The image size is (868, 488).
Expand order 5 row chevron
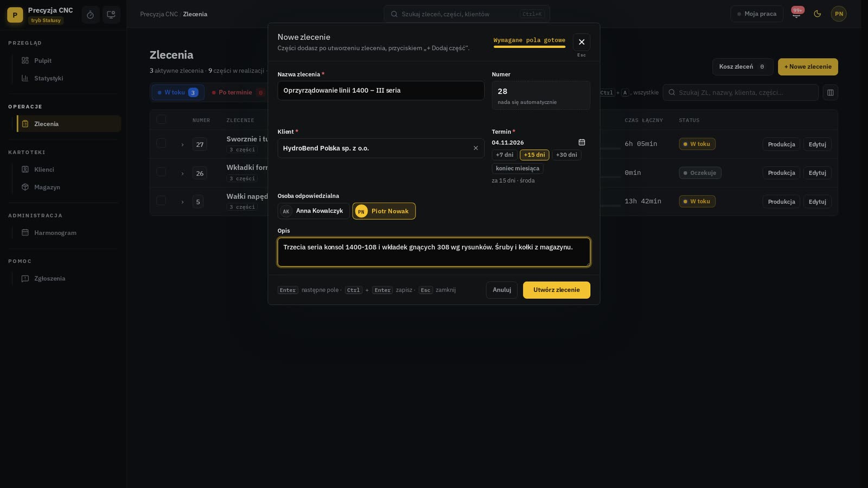(x=182, y=202)
